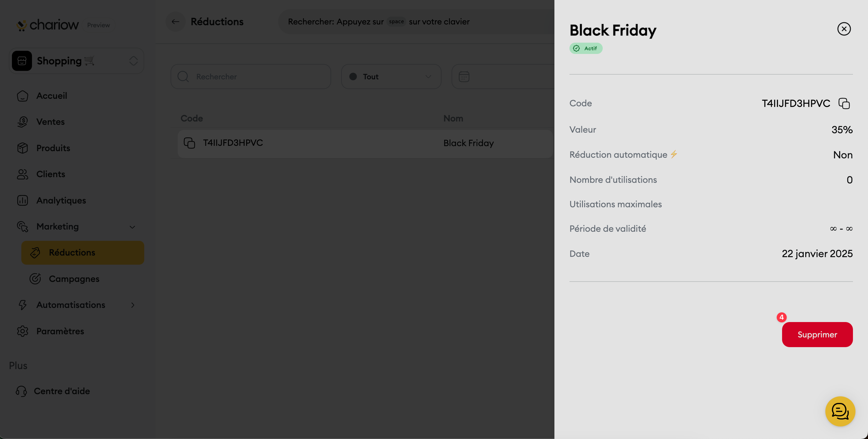Click the Rechercher search field
Screen dimensions: 868x439
pyautogui.click(x=251, y=77)
